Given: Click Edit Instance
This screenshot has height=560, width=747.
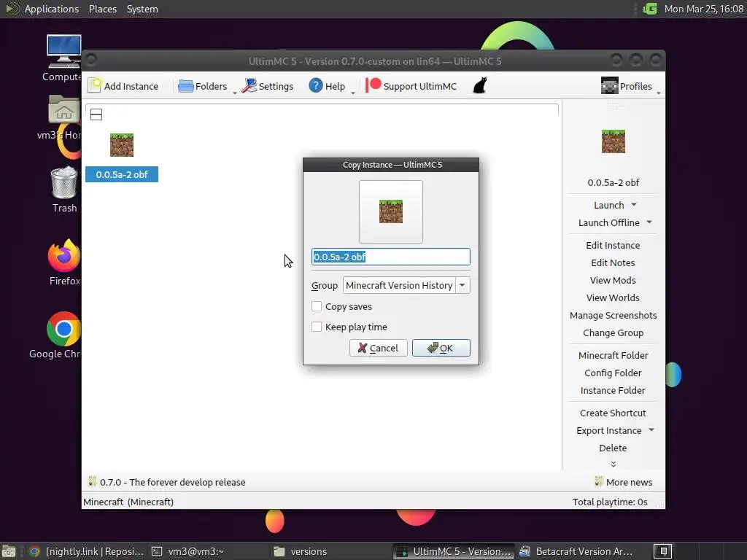Looking at the screenshot, I should click(613, 245).
